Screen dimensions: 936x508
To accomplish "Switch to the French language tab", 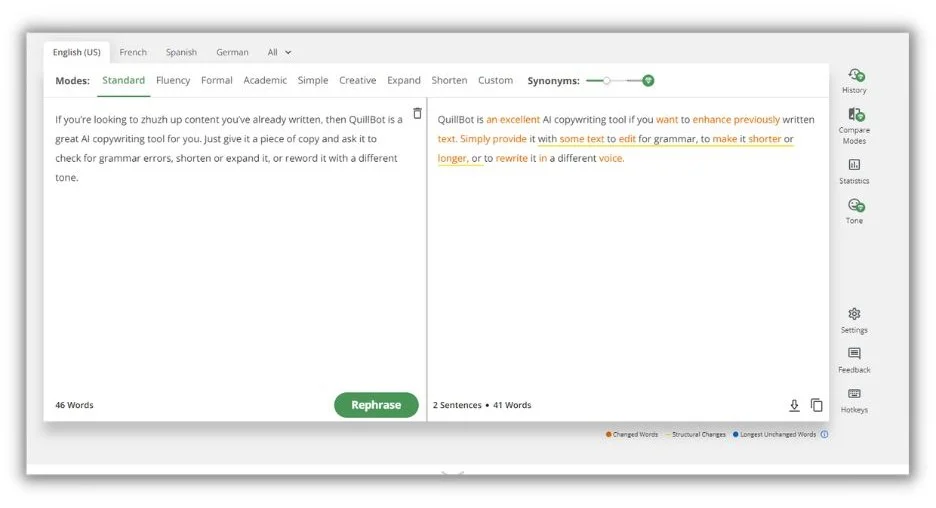I will [x=133, y=52].
